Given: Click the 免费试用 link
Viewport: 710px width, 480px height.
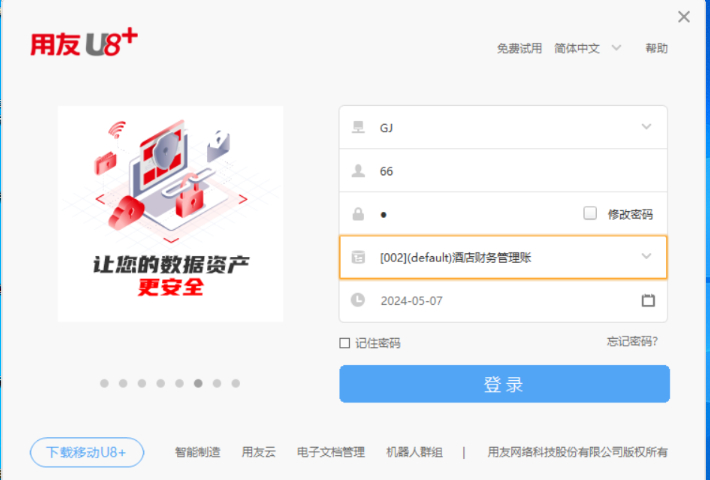Looking at the screenshot, I should 519,48.
